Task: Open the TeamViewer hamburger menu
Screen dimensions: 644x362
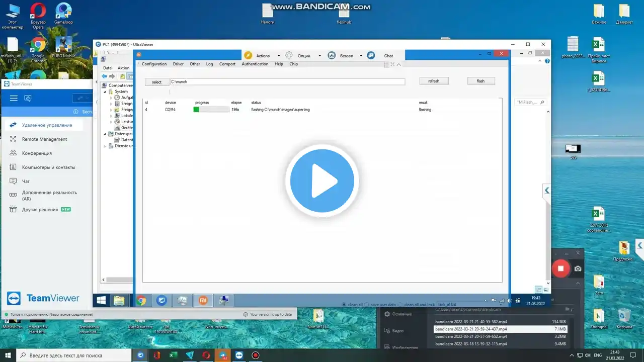Action: [x=14, y=98]
